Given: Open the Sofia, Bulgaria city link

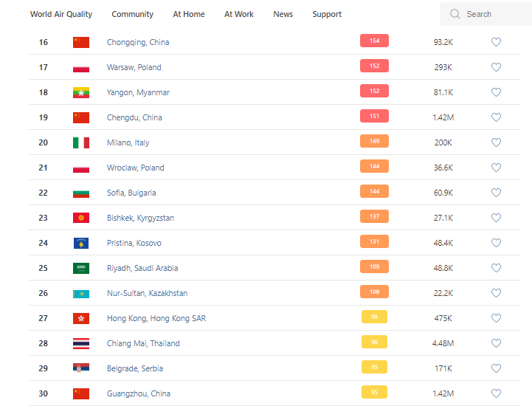Looking at the screenshot, I should (x=131, y=193).
